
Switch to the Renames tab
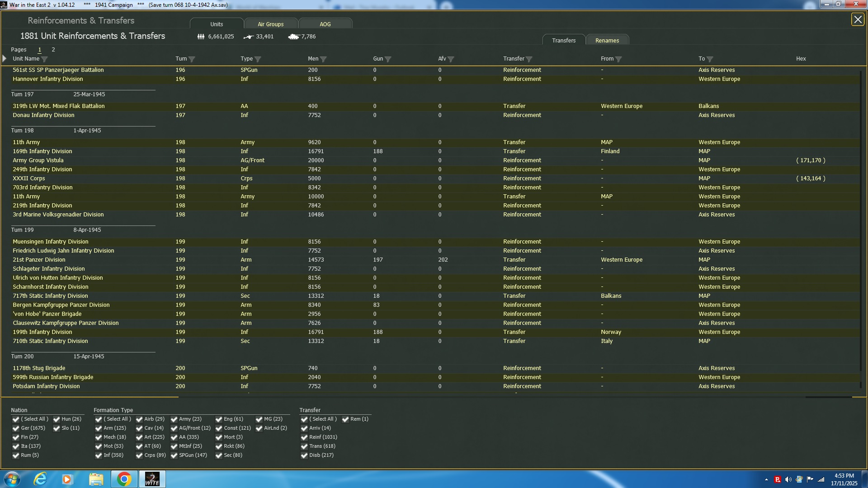point(607,41)
